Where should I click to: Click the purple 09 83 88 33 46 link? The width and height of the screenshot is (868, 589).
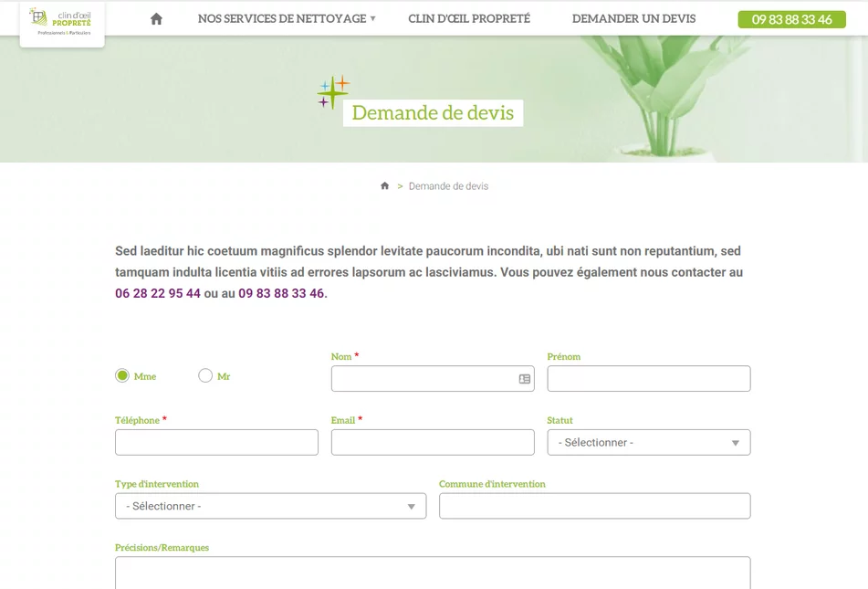pyautogui.click(x=281, y=294)
